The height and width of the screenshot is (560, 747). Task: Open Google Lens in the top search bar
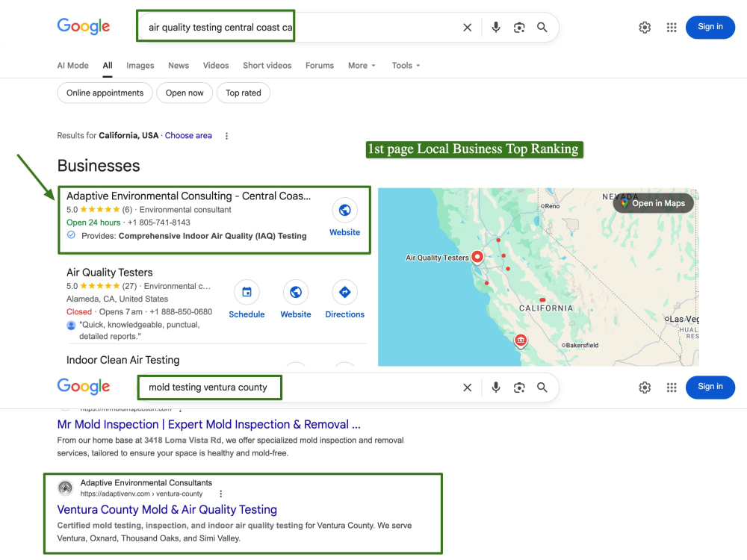point(519,28)
